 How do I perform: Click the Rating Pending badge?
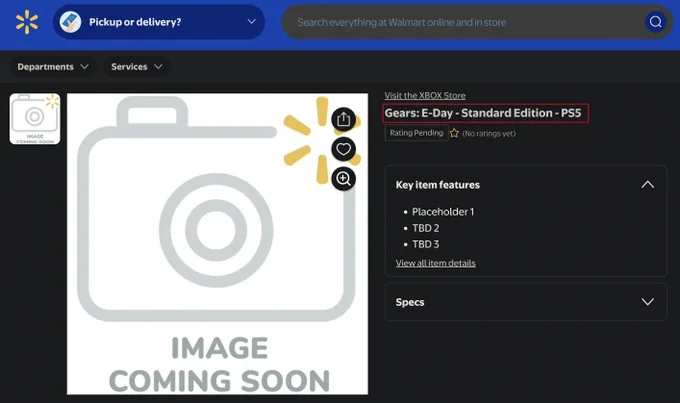416,133
